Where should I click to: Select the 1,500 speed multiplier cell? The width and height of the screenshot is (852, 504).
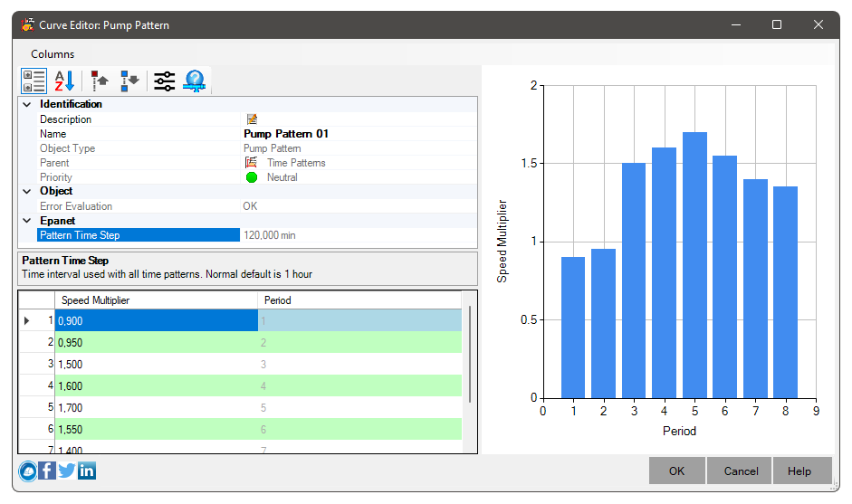[156, 364]
